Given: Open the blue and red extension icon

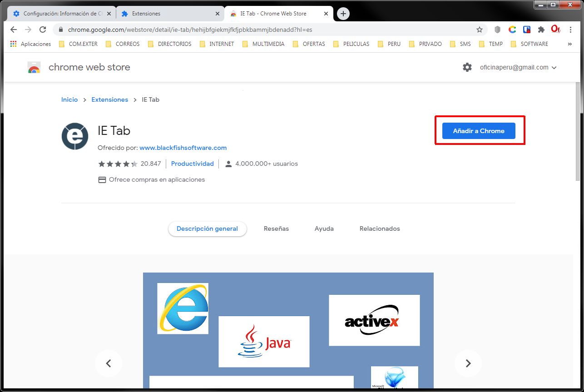Looking at the screenshot, I should pyautogui.click(x=527, y=30).
